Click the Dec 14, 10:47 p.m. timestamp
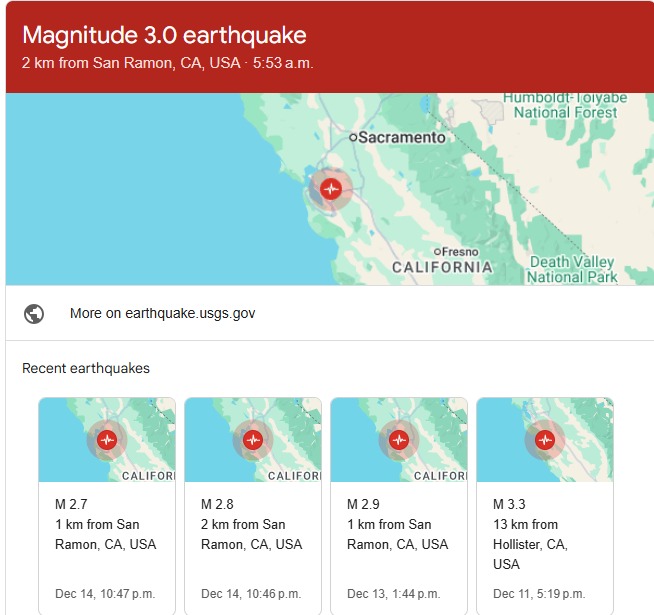 pos(105,594)
